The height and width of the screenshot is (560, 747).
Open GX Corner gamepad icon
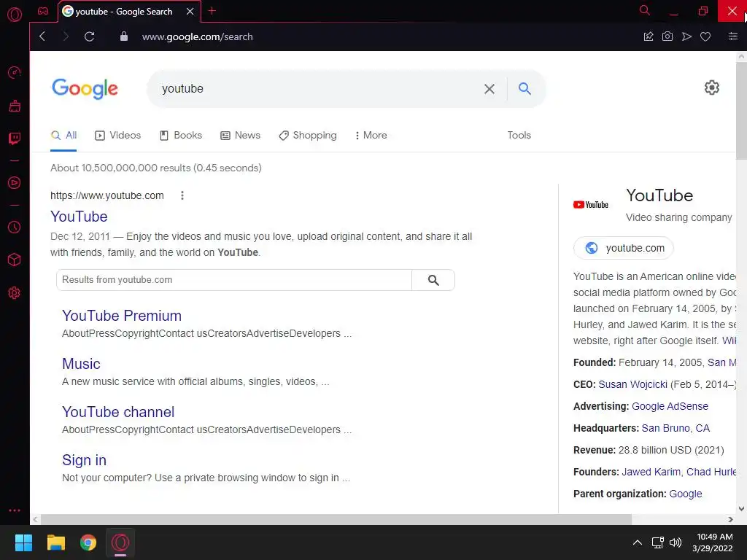[43, 11]
